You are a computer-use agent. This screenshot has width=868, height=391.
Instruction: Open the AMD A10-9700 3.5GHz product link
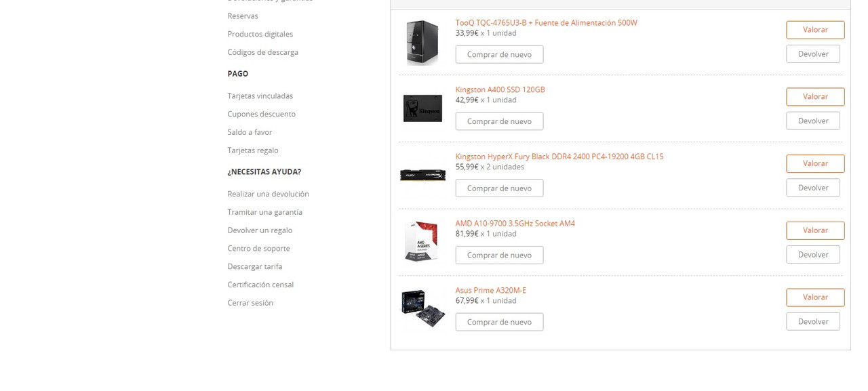(x=515, y=224)
